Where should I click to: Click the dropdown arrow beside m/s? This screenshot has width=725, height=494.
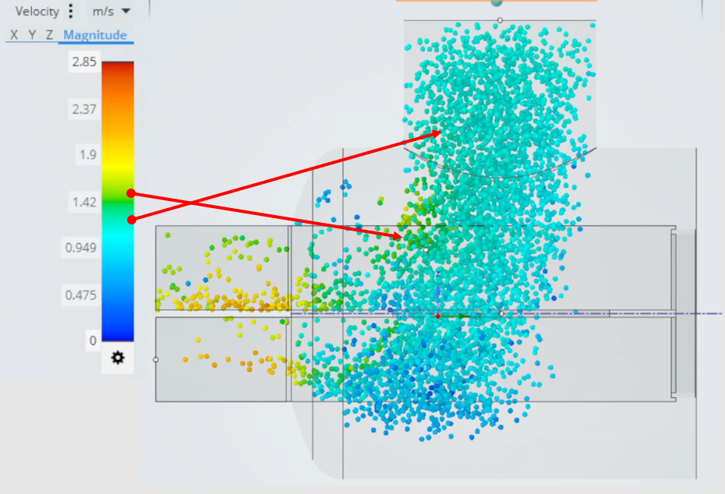pos(125,12)
